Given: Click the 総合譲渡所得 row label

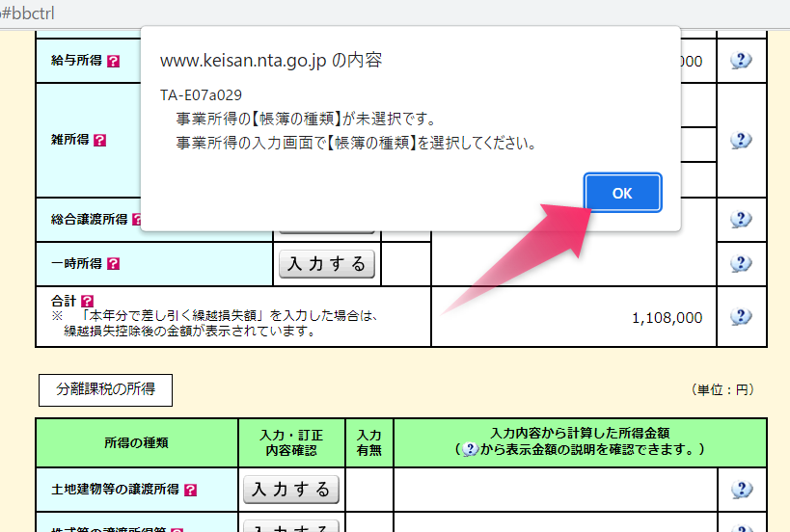Looking at the screenshot, I should [89, 220].
